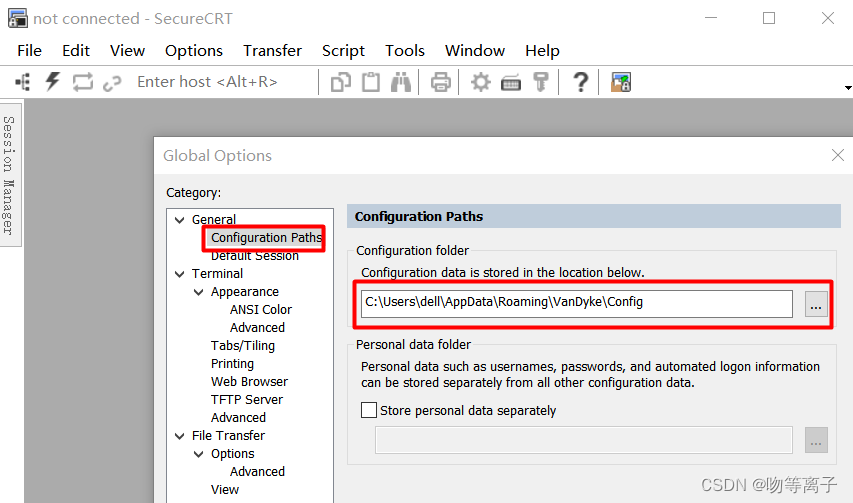Select TFTP Server in the category tree
Image resolution: width=853 pixels, height=503 pixels.
pos(247,400)
